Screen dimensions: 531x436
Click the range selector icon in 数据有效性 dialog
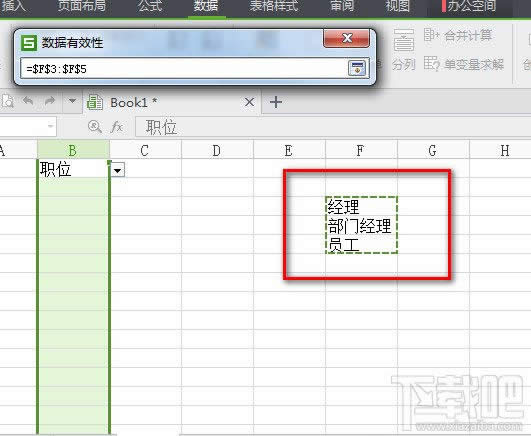pos(357,68)
